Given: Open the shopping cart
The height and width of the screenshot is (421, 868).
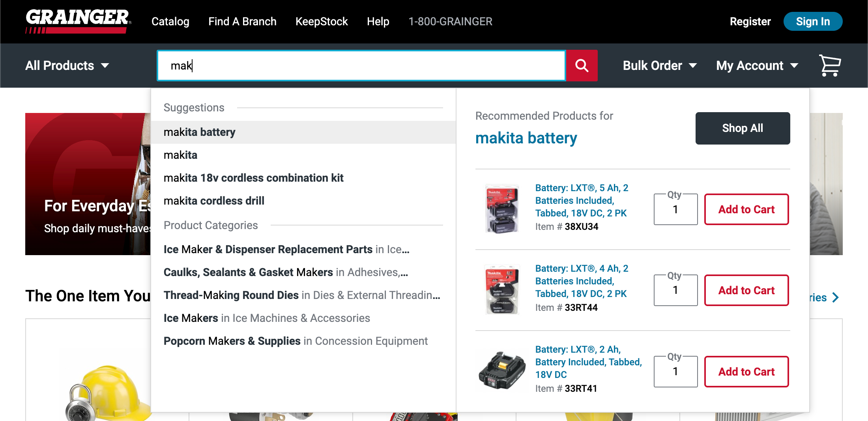Looking at the screenshot, I should coord(829,66).
